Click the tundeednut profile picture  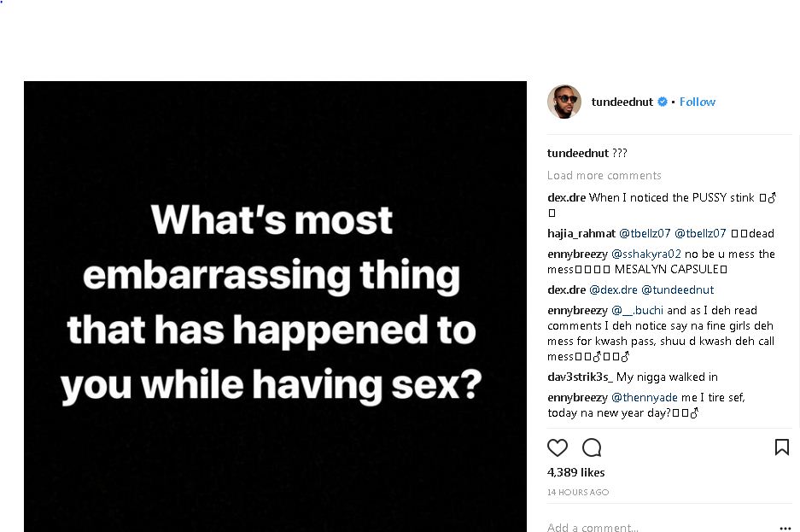click(x=564, y=102)
